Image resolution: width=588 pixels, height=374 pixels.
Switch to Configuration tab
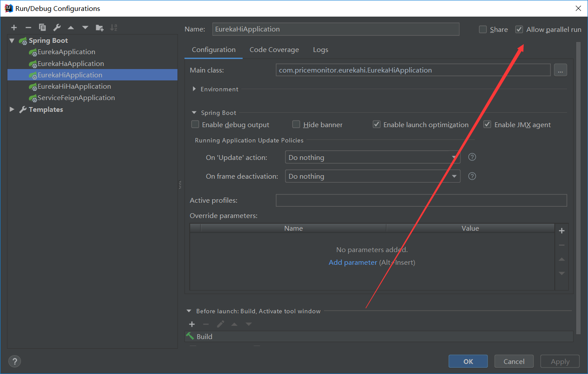tap(214, 50)
